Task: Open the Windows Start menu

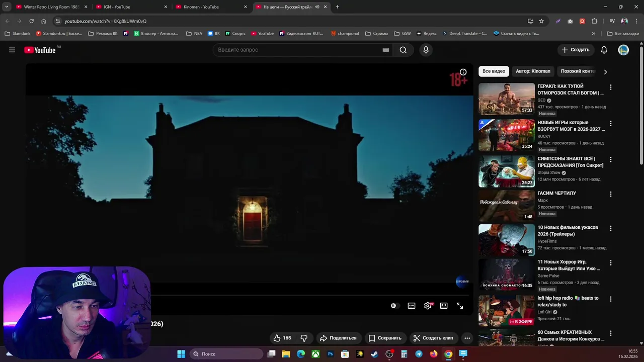Action: [x=181, y=354]
